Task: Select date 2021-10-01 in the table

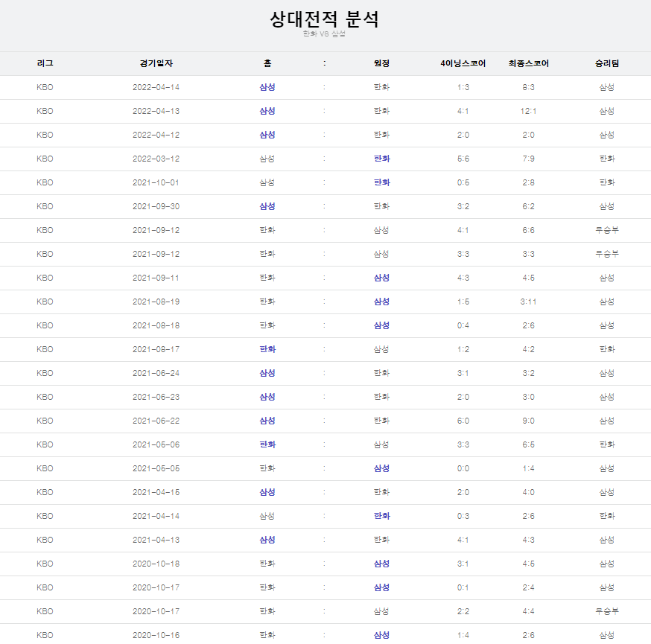Action: 156,182
